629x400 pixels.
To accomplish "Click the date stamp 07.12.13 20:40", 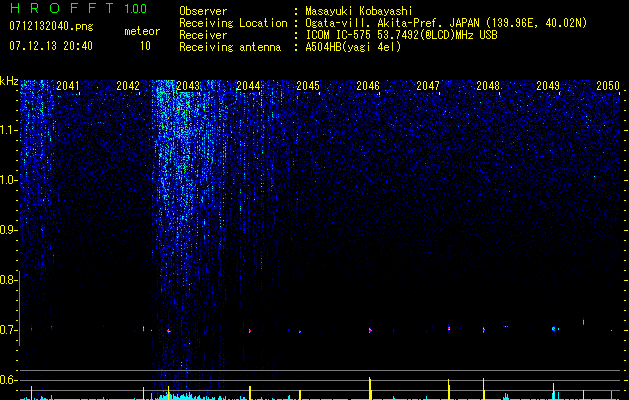I will [51, 46].
